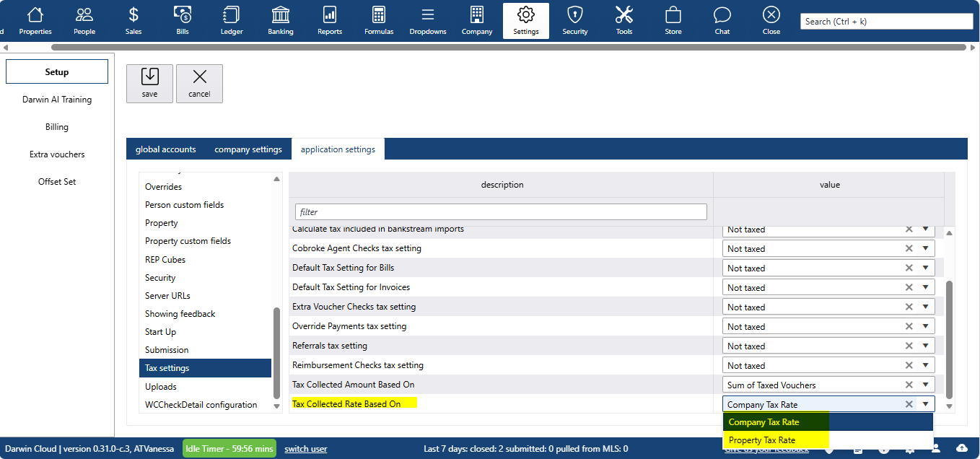Switch to the company settings tab
The image size is (980, 459).
tap(248, 149)
